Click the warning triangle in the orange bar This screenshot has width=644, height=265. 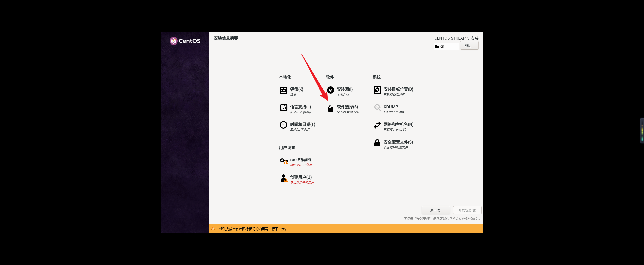tap(213, 229)
